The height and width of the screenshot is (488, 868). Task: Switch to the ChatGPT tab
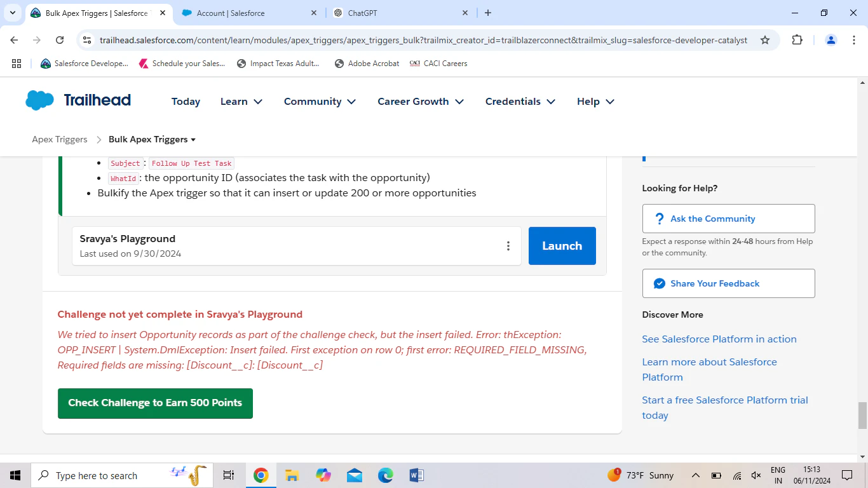tap(400, 13)
